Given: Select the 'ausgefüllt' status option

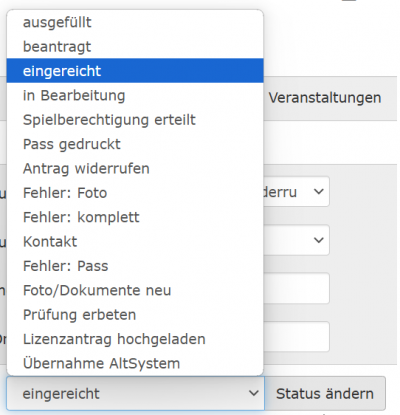Looking at the screenshot, I should point(135,22).
